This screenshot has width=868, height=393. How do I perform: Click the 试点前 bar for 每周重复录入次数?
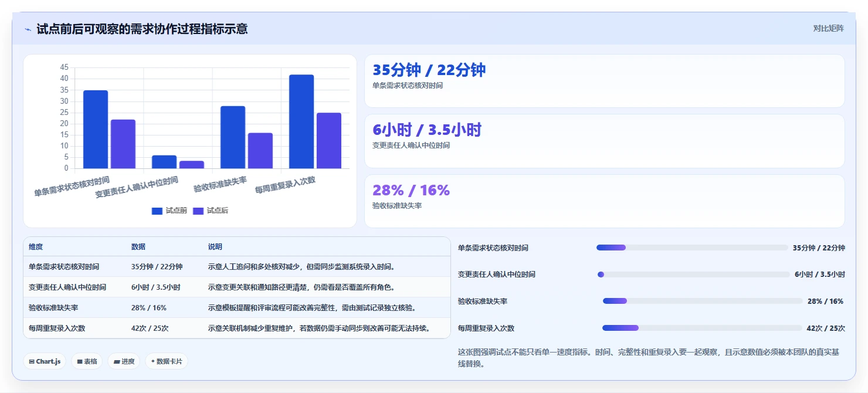(x=301, y=121)
